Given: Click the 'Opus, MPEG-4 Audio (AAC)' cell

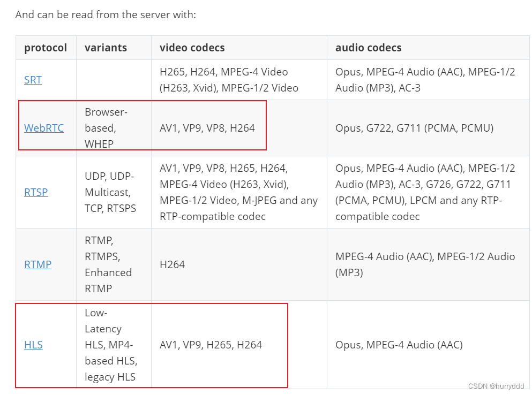Looking at the screenshot, I should tap(428, 345).
